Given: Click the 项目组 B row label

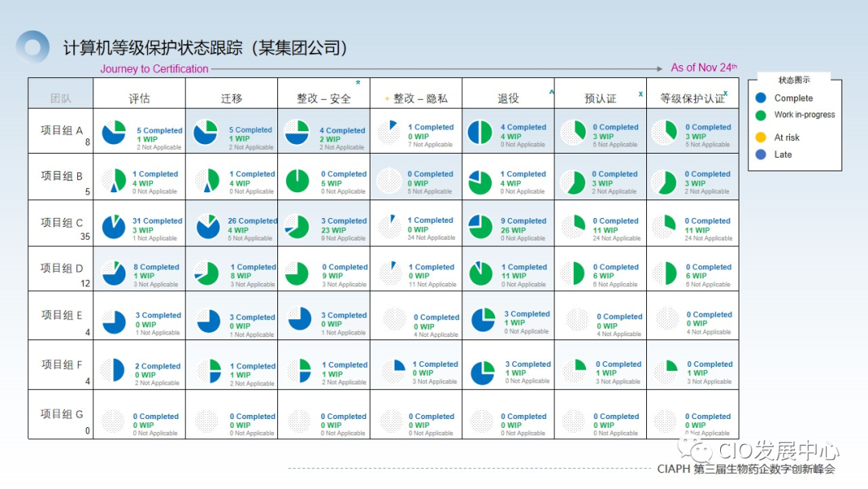Looking at the screenshot, I should (x=61, y=176).
